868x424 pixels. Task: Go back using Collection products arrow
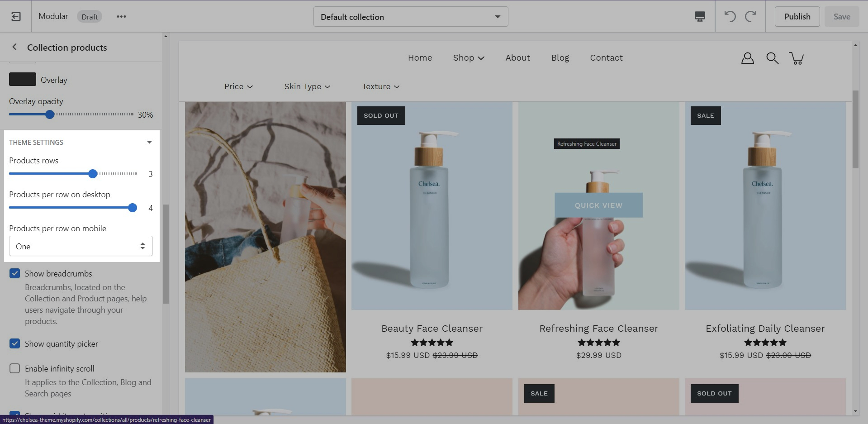pyautogui.click(x=14, y=47)
